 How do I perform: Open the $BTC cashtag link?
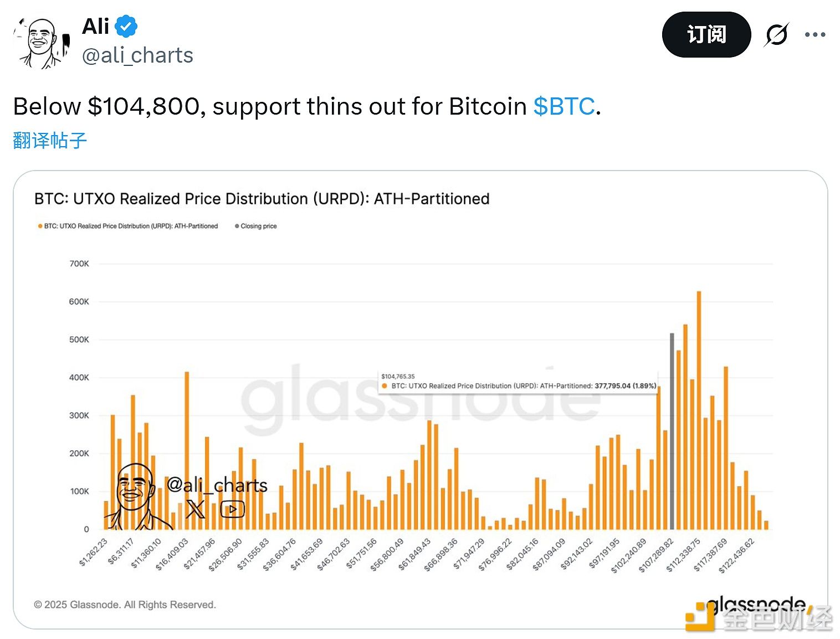click(563, 106)
